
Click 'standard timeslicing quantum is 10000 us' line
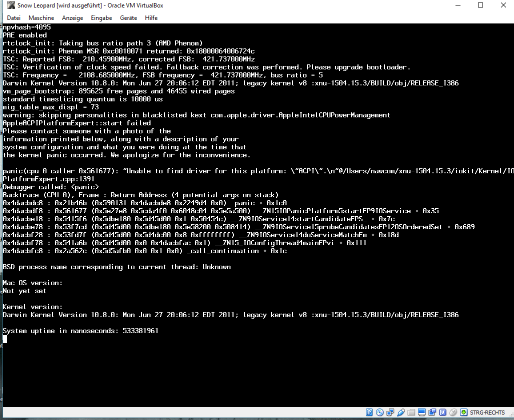point(82,99)
